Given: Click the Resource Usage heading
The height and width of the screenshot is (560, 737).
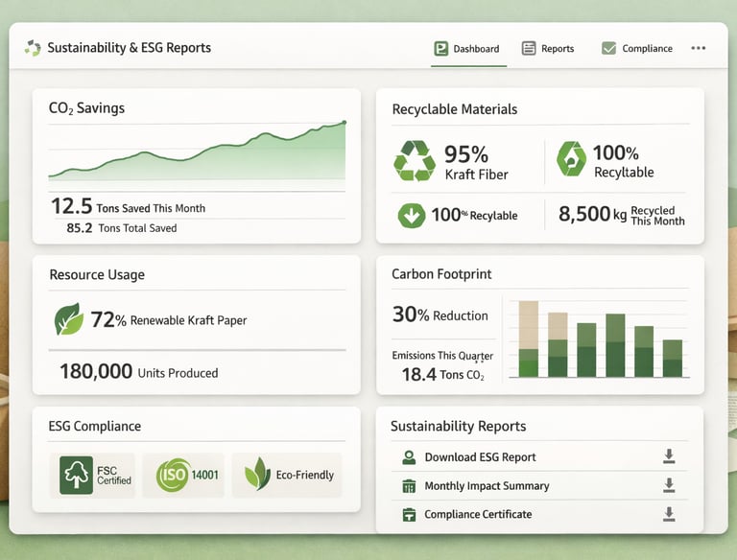Looking at the screenshot, I should [97, 275].
